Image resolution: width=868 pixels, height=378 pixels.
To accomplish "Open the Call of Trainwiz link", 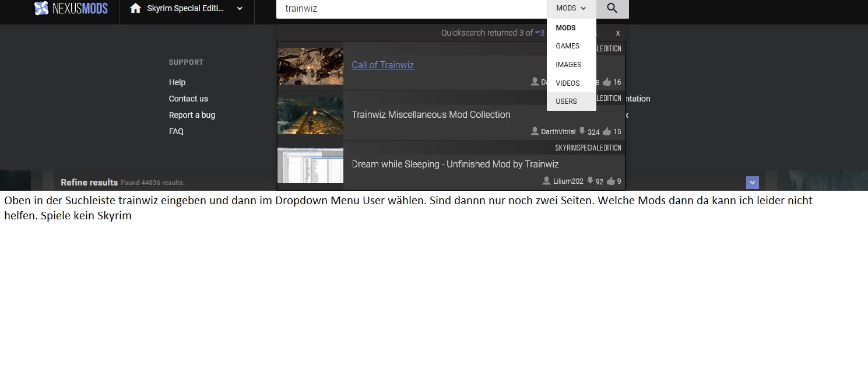I will tap(382, 65).
